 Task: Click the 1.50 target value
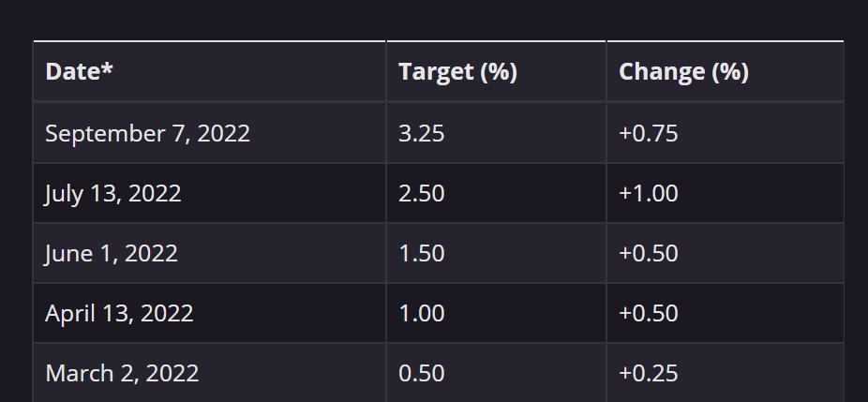click(421, 253)
